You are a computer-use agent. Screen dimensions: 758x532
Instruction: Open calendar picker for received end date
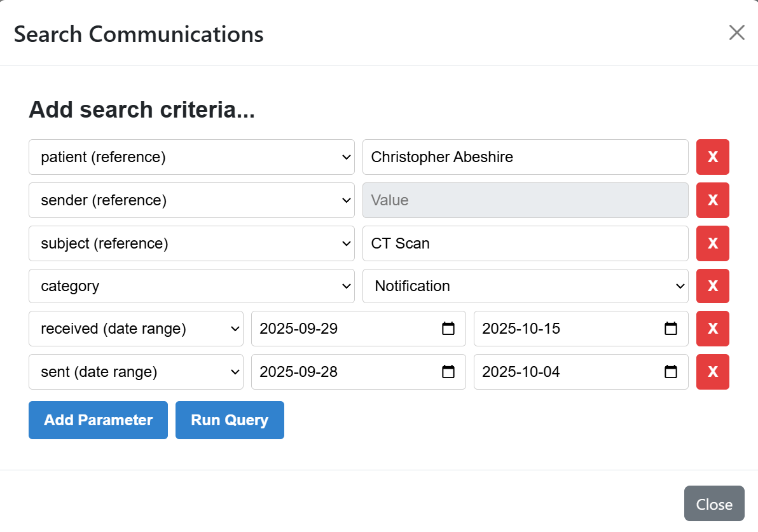point(671,329)
